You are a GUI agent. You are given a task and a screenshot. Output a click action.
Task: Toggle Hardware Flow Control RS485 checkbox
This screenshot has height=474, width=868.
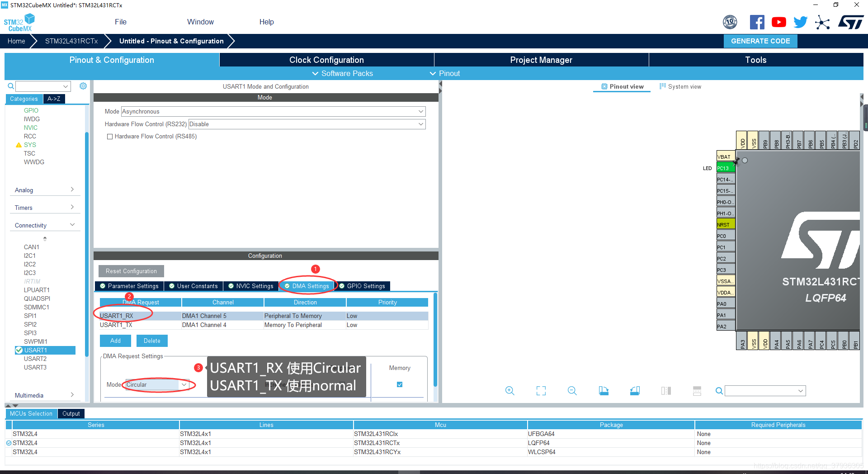point(109,137)
